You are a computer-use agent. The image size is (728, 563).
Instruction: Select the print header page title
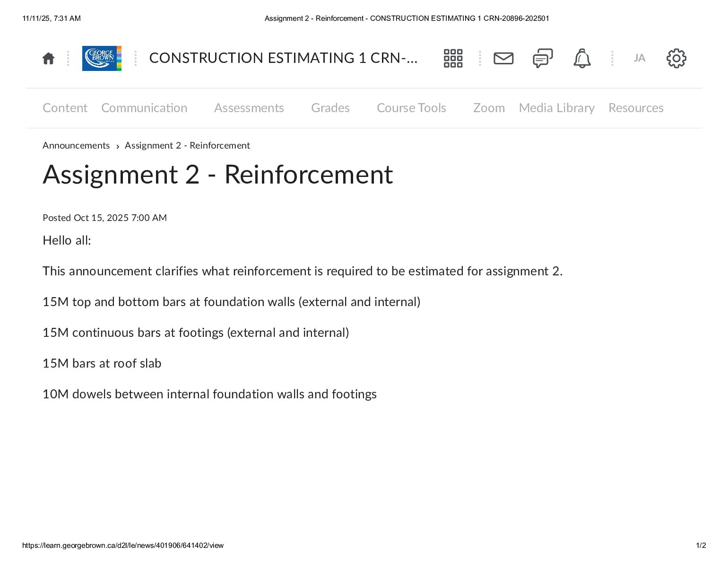click(407, 18)
